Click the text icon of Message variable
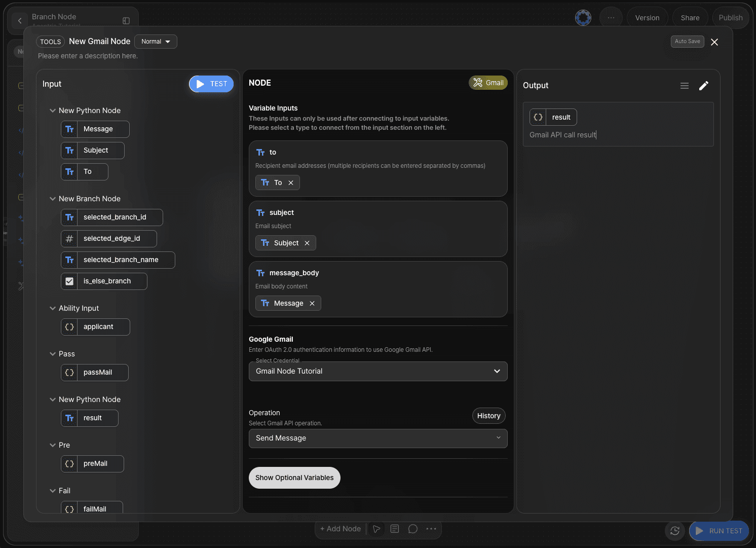Image resolution: width=756 pixels, height=548 pixels. [x=69, y=129]
